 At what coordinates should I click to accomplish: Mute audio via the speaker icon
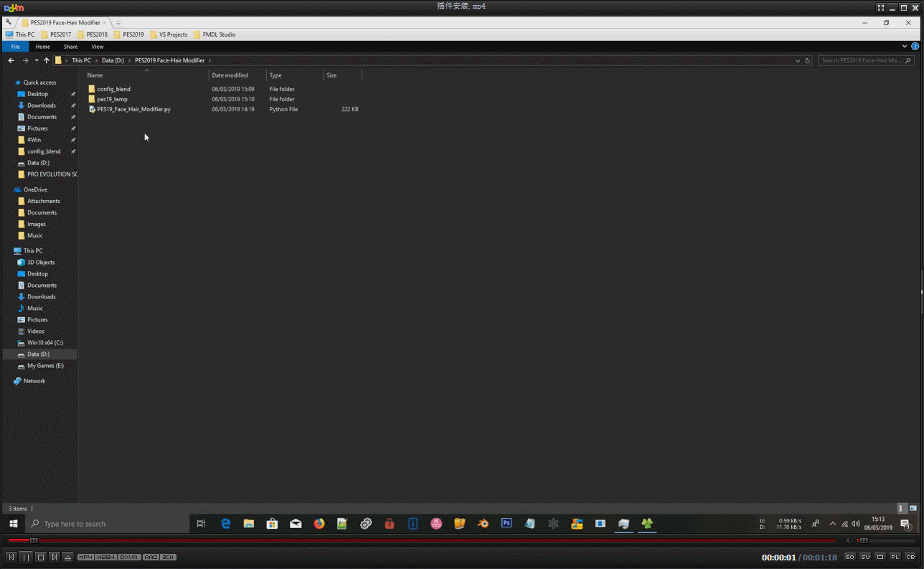849,540
